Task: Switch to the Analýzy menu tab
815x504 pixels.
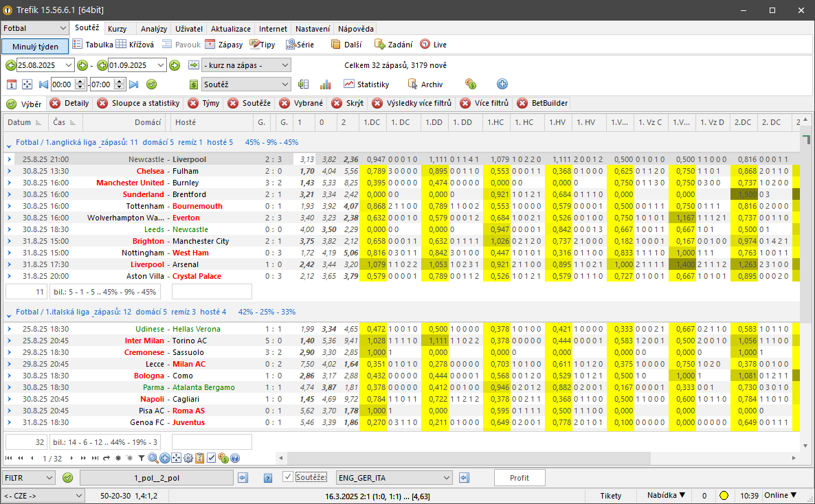Action: pos(153,29)
